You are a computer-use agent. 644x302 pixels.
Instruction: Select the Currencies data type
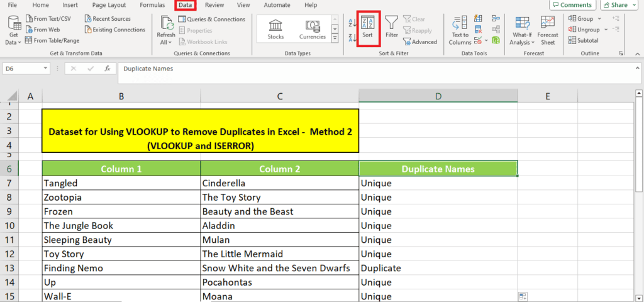click(312, 29)
